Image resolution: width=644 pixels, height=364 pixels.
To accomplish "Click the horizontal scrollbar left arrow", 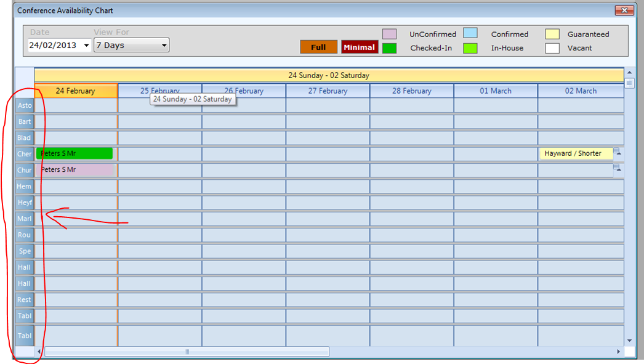I will pyautogui.click(x=39, y=352).
